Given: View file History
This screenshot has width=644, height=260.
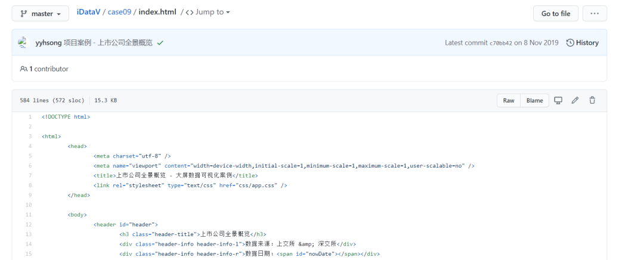Looking at the screenshot, I should [x=583, y=43].
